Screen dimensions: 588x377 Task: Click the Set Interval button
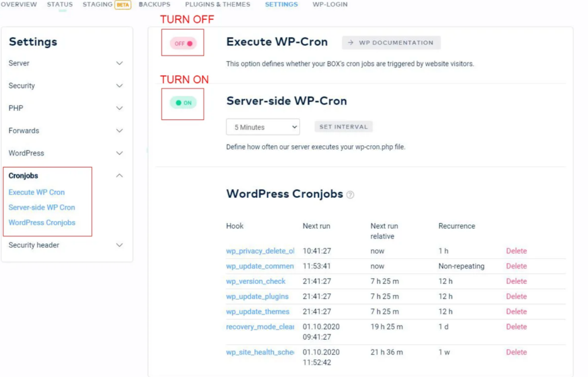click(x=343, y=127)
